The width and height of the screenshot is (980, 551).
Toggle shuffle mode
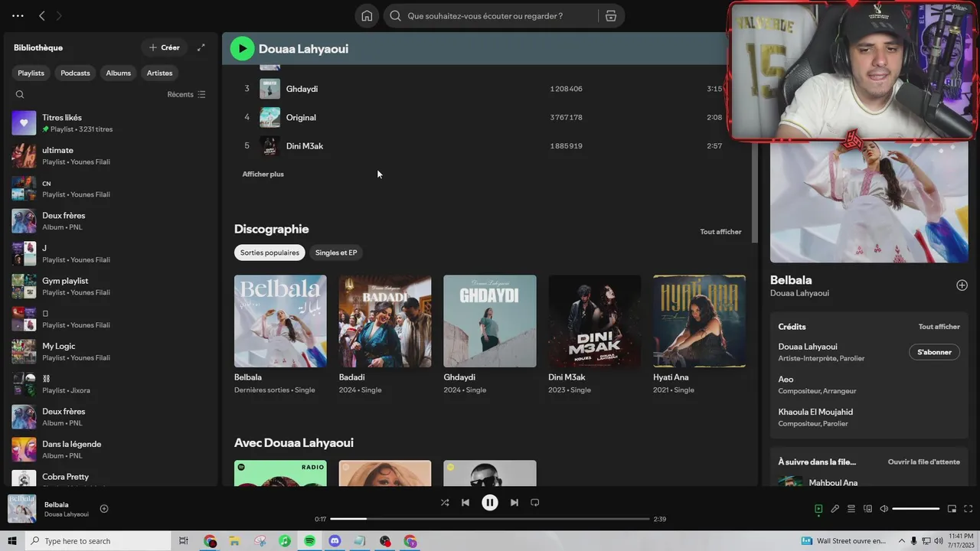coord(445,503)
